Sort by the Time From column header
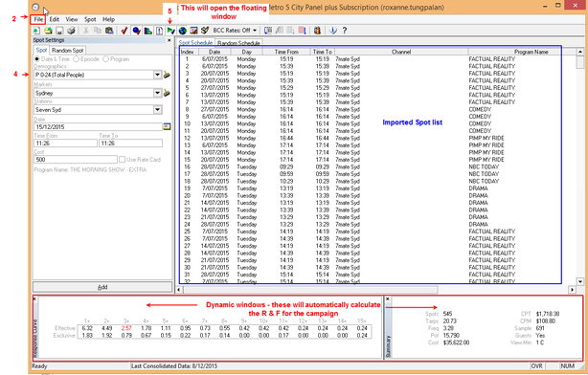The width and height of the screenshot is (588, 375). click(286, 52)
